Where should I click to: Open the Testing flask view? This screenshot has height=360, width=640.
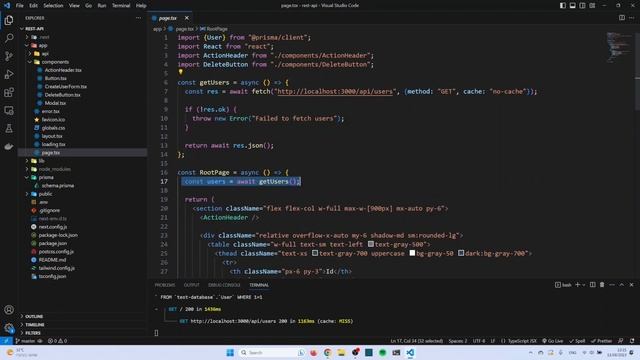tap(9, 129)
